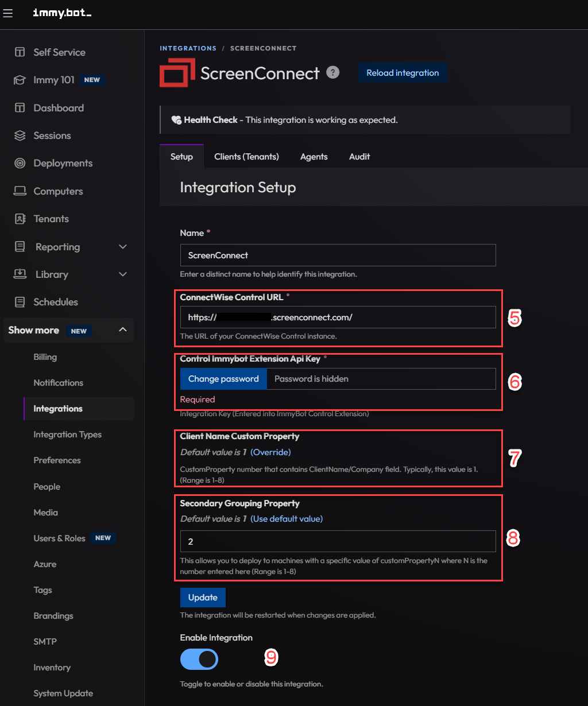588x706 pixels.
Task: Click the Computers laptop icon
Action: tap(20, 191)
